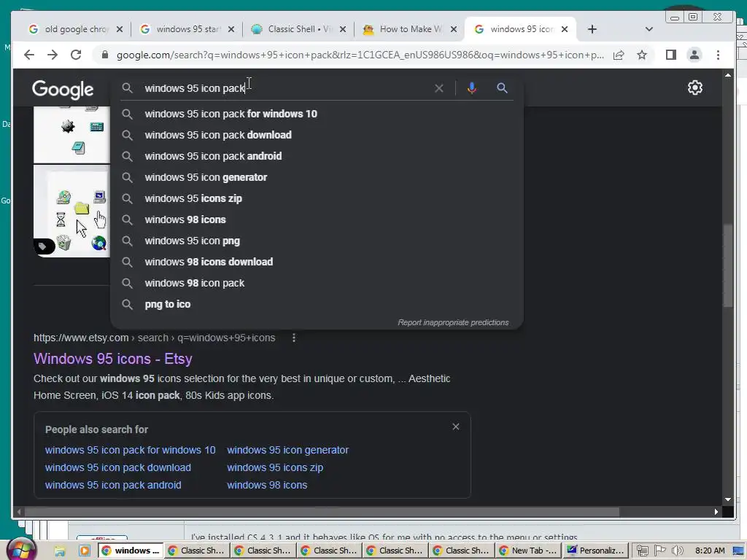Click the vertical scrollbar up arrow
This screenshot has height=560, width=747.
pyautogui.click(x=728, y=75)
